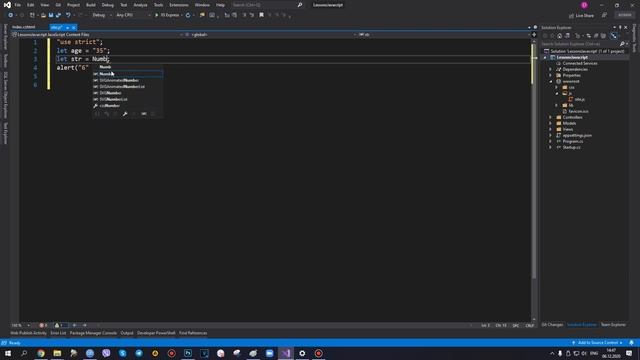Expand the Properties node
Image resolution: width=640 pixels, height=360 pixels.
point(551,76)
